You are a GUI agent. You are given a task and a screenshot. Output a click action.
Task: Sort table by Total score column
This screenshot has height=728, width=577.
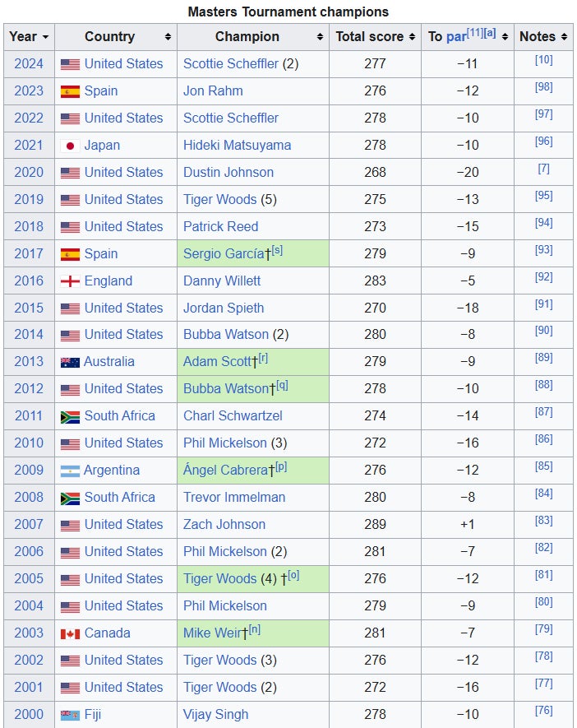375,37
